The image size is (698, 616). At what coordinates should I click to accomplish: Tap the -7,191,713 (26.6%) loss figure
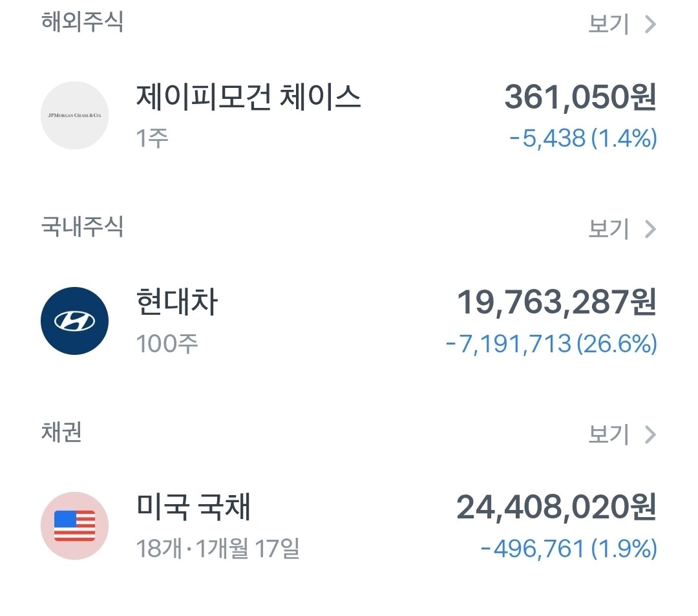pyautogui.click(x=551, y=344)
